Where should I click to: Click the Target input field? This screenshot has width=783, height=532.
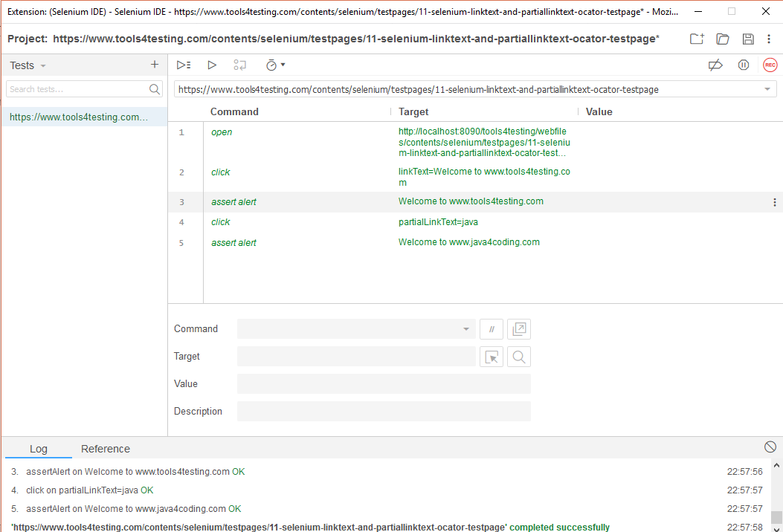click(356, 357)
